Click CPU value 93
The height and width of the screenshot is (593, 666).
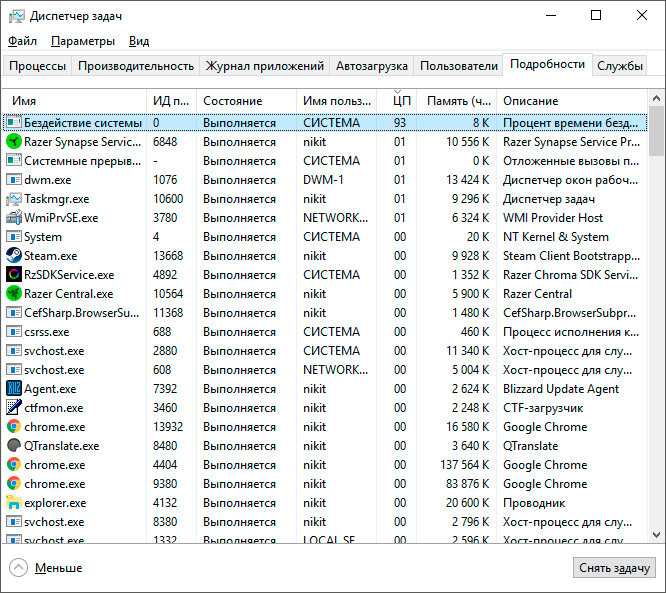(x=400, y=123)
